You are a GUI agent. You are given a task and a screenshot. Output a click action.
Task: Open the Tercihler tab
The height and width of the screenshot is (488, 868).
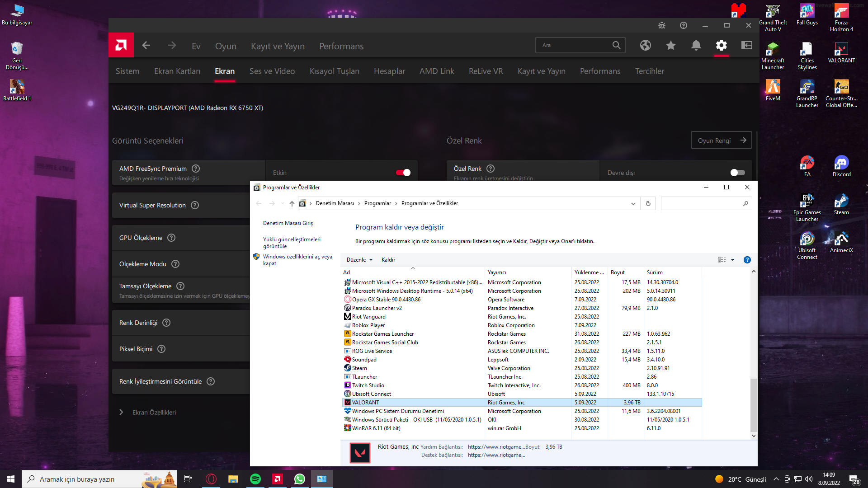click(650, 71)
